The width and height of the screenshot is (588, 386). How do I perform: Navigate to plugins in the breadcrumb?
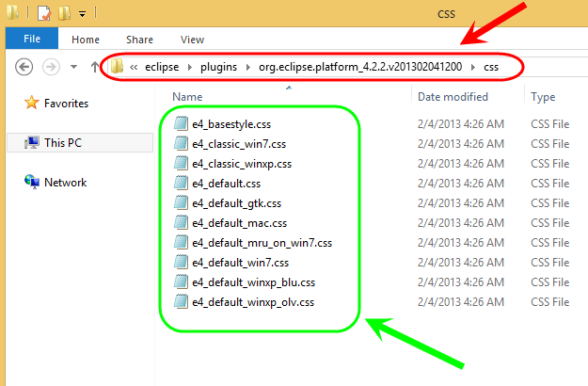pyautogui.click(x=218, y=67)
